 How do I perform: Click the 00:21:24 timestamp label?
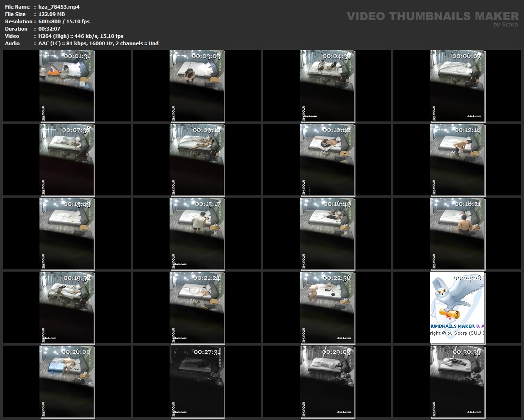click(207, 278)
